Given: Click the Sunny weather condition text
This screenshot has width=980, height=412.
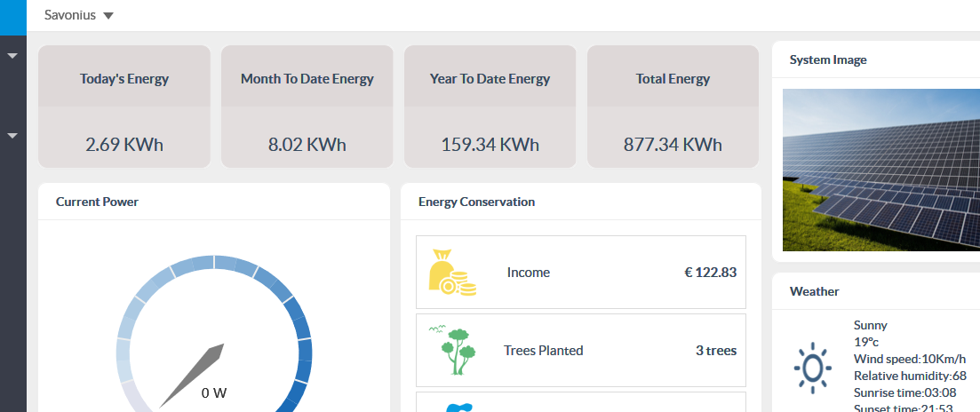Looking at the screenshot, I should 871,325.
